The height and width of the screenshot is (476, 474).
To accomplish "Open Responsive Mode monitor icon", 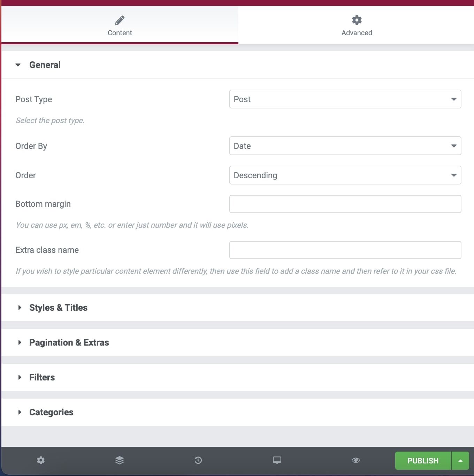I will tap(277, 460).
